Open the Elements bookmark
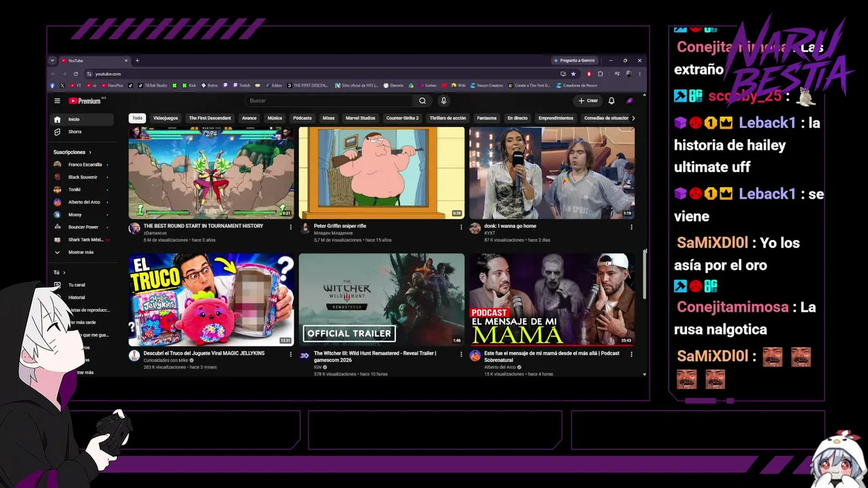Viewport: 868px width, 488px height. coord(393,85)
